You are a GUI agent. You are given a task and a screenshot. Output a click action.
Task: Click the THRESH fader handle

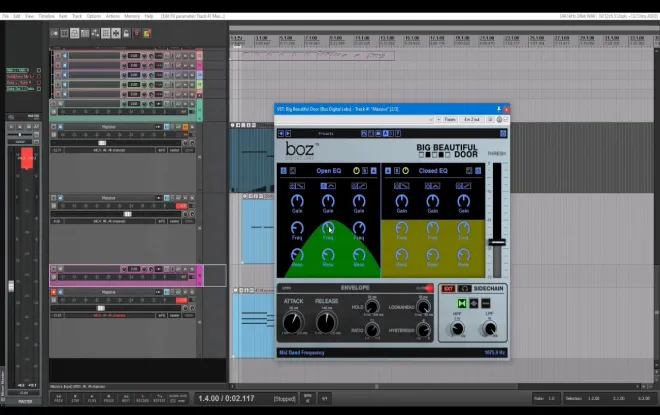[497, 242]
